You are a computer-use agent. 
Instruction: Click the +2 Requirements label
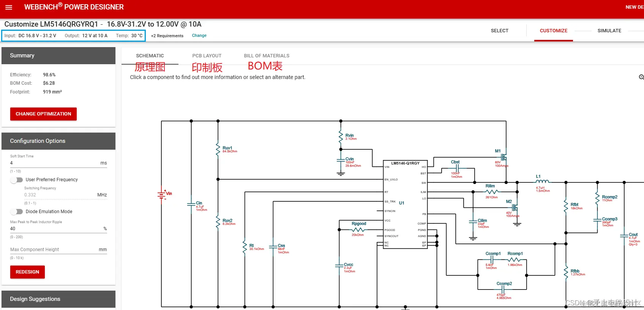coord(167,36)
